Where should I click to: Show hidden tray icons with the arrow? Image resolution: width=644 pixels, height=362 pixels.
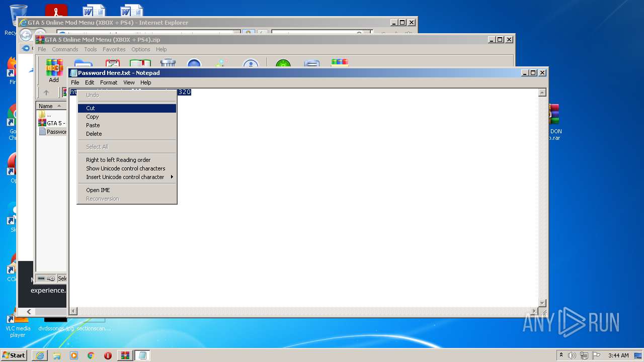coord(561,355)
